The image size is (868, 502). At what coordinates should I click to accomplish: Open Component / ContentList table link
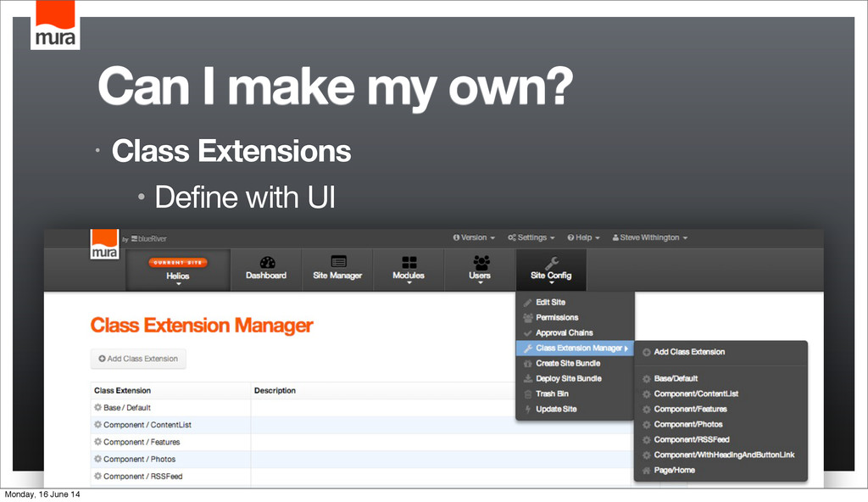pyautogui.click(x=147, y=425)
